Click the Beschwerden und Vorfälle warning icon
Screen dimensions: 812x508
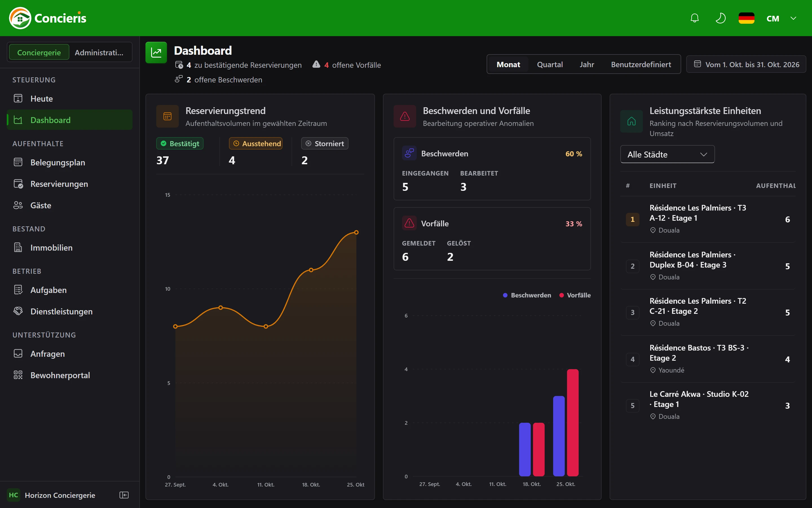point(405,116)
